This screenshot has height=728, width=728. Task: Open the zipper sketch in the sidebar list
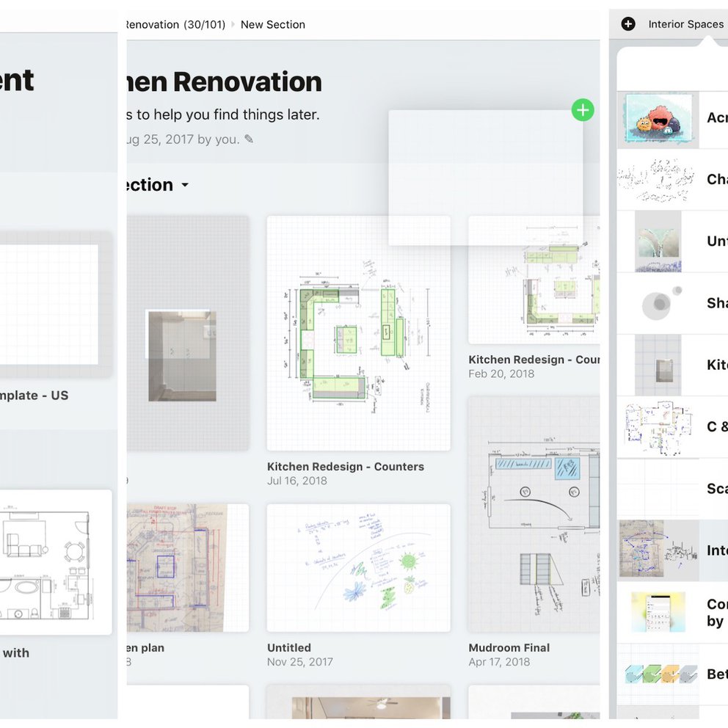(x=658, y=241)
